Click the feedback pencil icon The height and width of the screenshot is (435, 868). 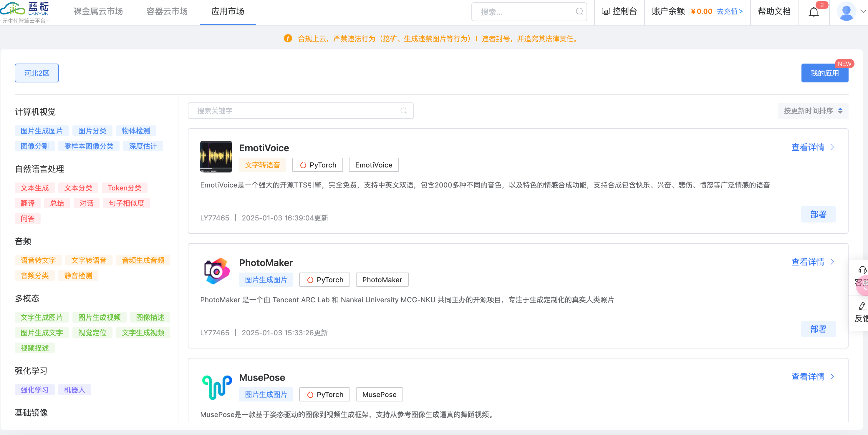point(862,306)
